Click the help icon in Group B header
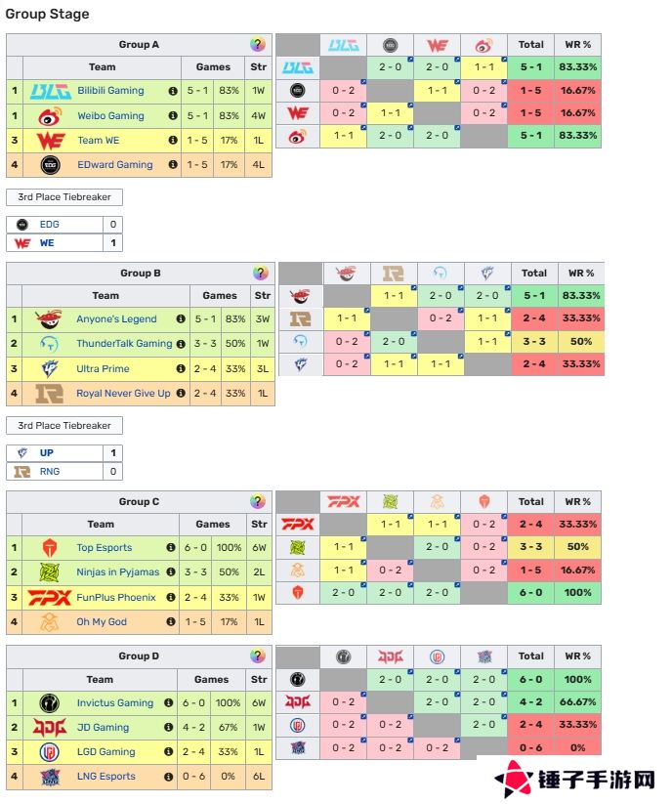Image resolution: width=672 pixels, height=804 pixels. point(261,274)
